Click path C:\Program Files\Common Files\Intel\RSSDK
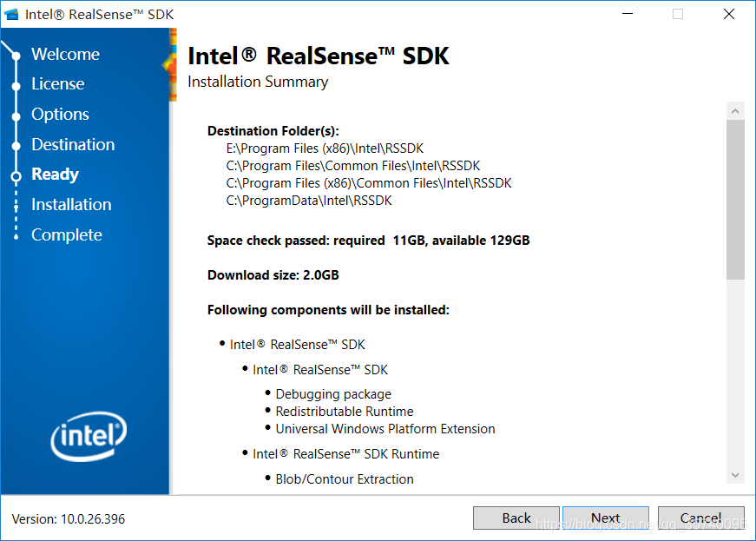This screenshot has height=541, width=756. [353, 166]
